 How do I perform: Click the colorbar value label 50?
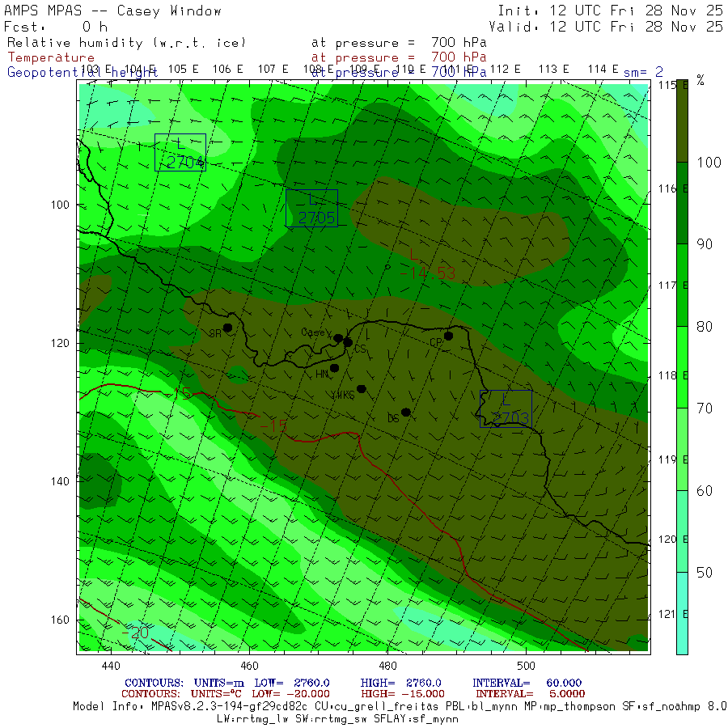click(705, 573)
